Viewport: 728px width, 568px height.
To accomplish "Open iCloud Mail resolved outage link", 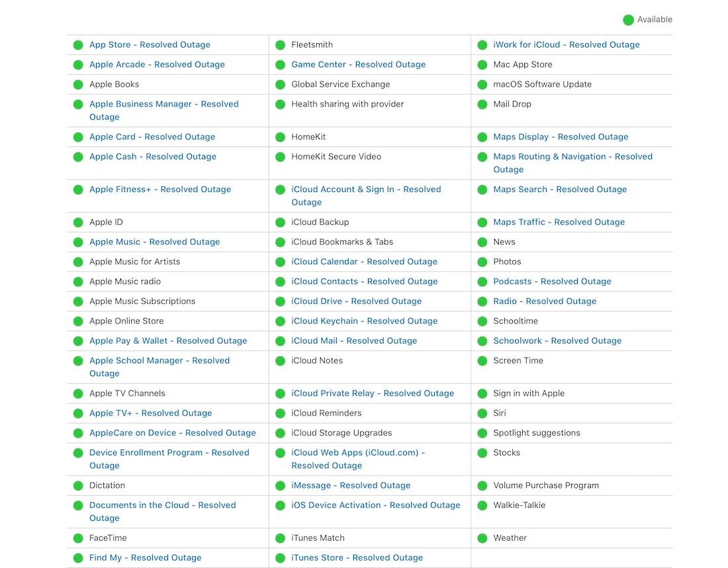I will point(354,341).
